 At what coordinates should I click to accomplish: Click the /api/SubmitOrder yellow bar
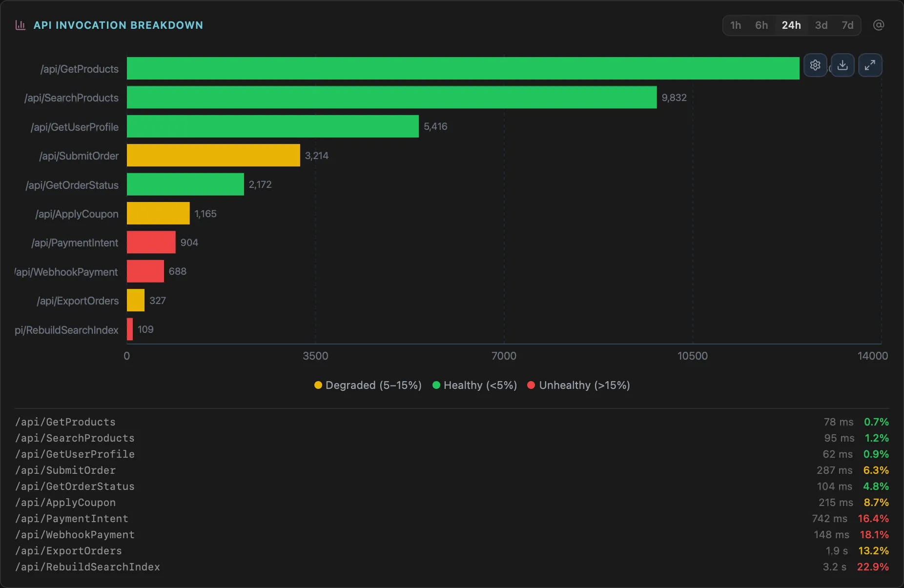213,155
